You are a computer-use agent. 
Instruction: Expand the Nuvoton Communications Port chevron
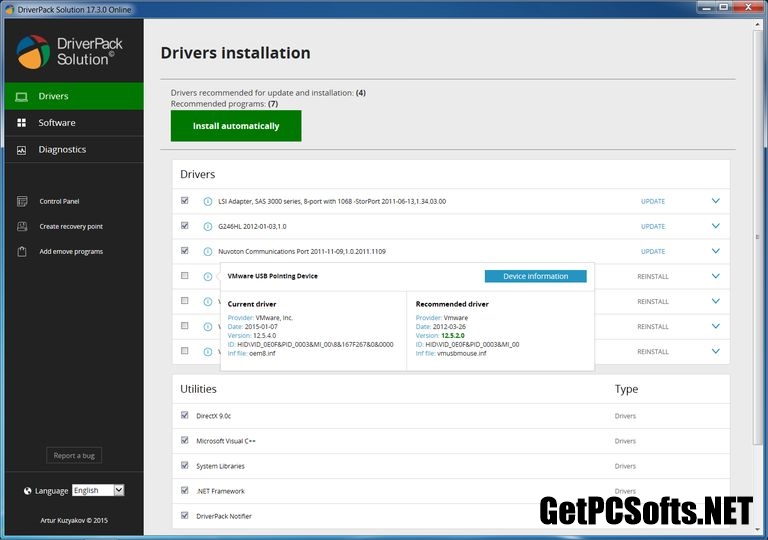716,251
